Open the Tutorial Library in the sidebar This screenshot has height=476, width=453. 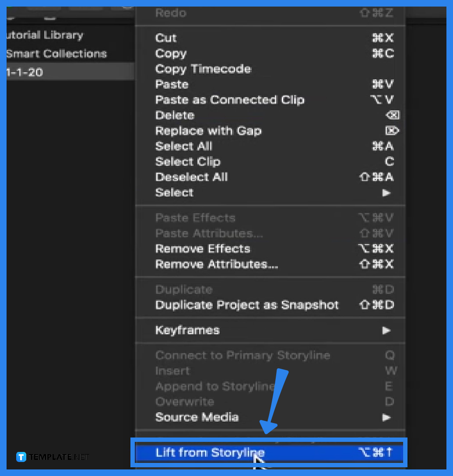coord(44,35)
